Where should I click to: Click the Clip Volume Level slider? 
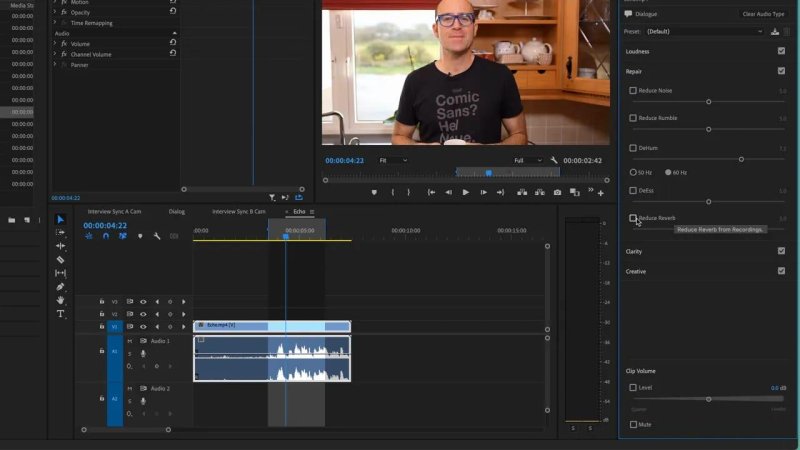point(709,399)
